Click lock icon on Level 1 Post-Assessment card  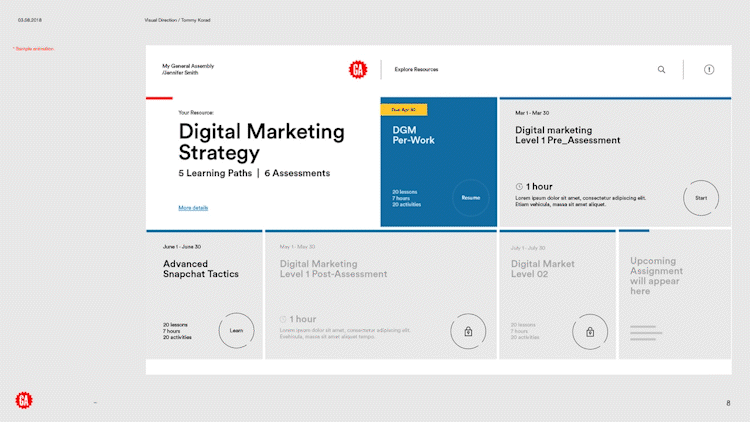(468, 332)
